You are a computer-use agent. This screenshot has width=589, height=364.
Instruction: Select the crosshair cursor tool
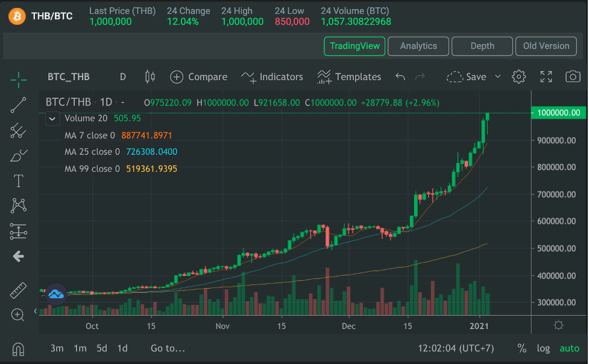(19, 78)
